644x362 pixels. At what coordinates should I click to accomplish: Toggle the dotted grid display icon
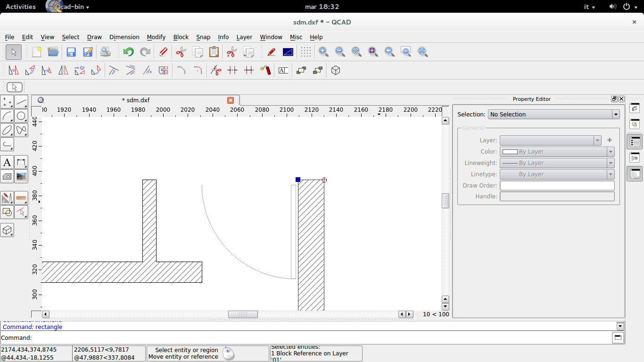[306, 52]
